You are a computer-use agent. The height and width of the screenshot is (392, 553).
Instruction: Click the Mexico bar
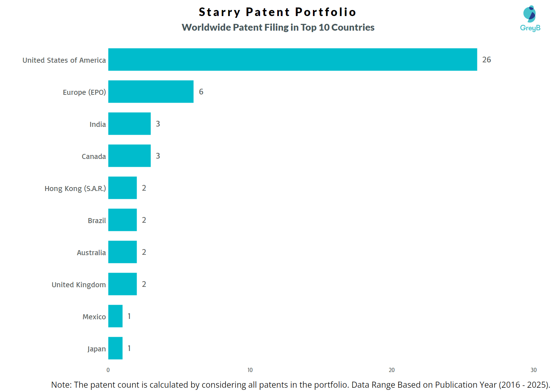point(115,316)
